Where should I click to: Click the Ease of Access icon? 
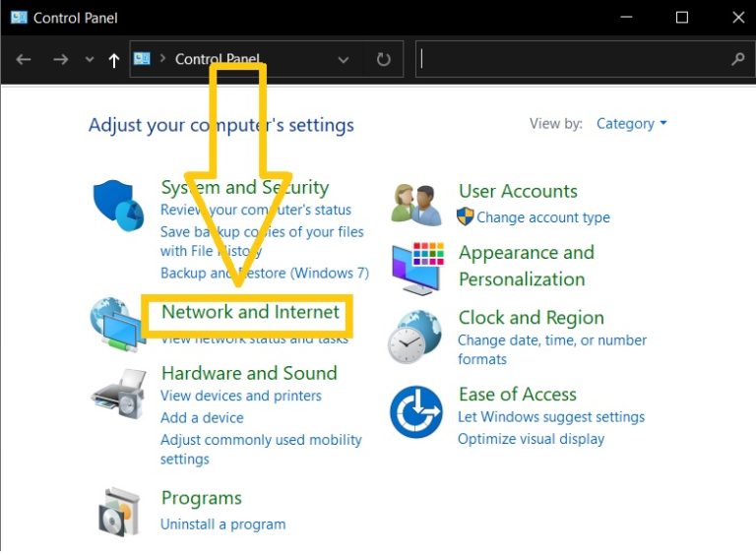click(x=416, y=411)
